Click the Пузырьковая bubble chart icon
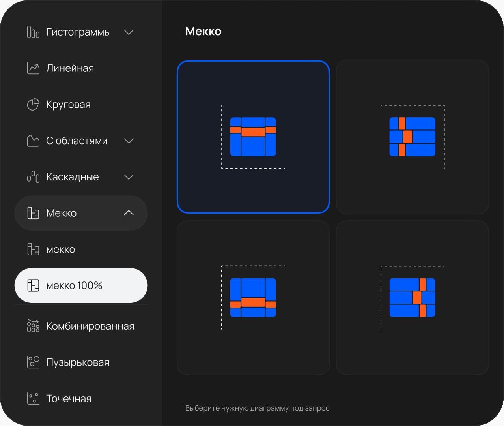Screen dimensions: 504x426 tap(33, 362)
